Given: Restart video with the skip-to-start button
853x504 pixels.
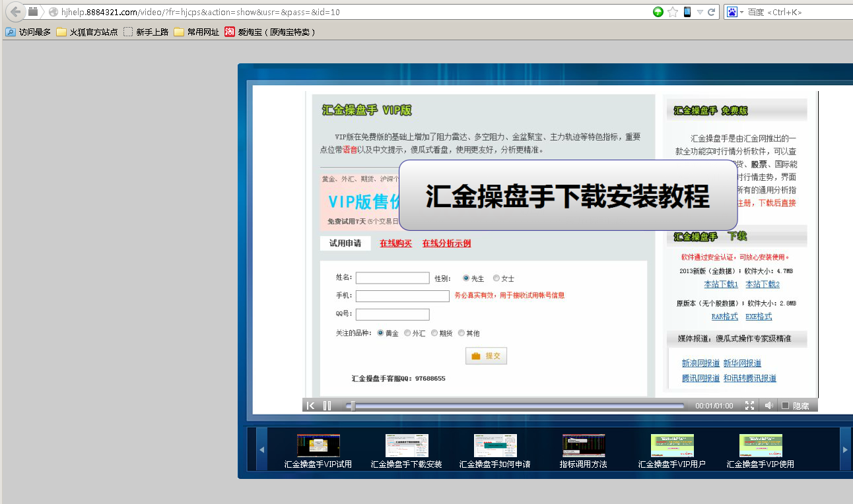Looking at the screenshot, I should coord(310,406).
